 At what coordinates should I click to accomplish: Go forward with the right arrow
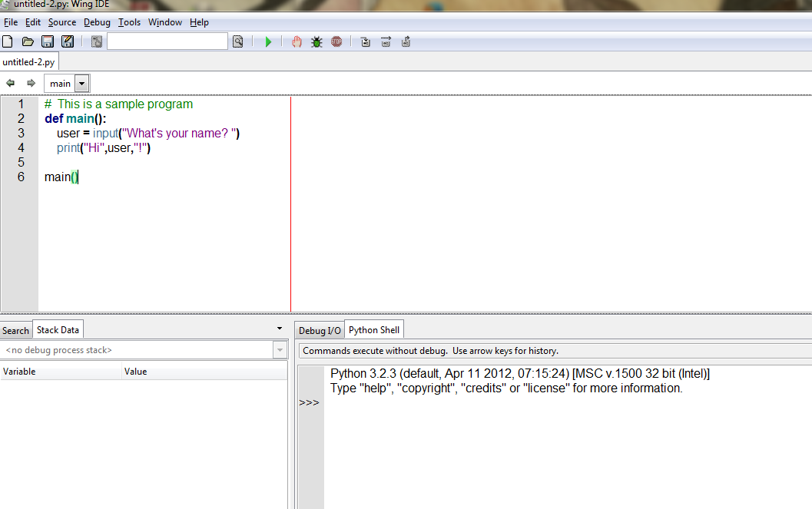(x=31, y=83)
